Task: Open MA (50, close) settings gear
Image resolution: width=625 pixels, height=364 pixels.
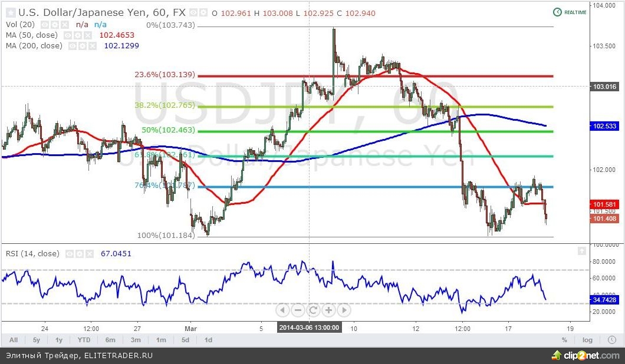Action: (78, 35)
